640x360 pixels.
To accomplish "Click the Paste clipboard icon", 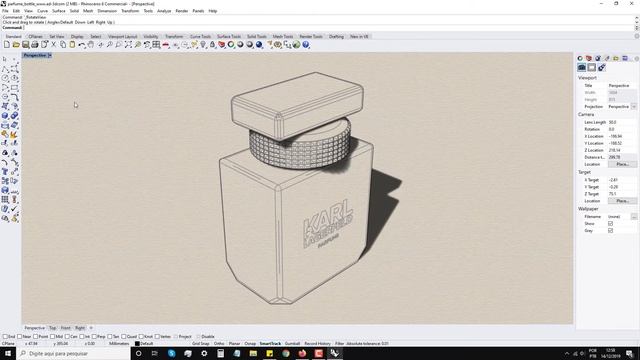I will (72, 45).
